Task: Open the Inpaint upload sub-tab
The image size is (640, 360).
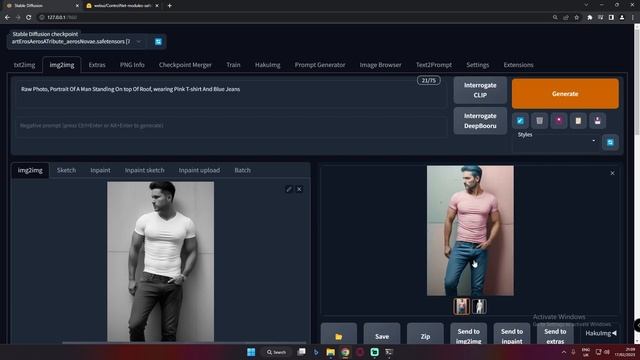Action: [199, 170]
